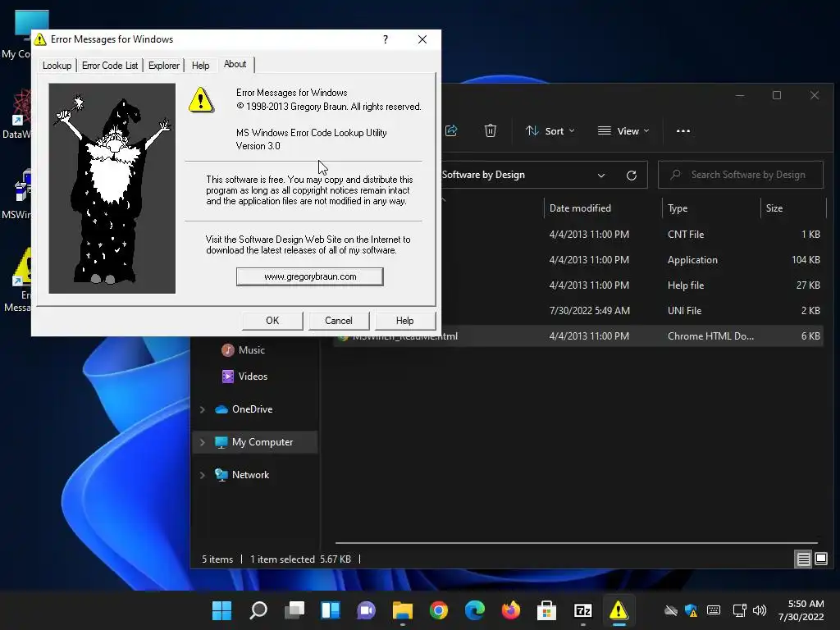Open the Help tab in Error Messages dialog
Screen dimensions: 840x630
pos(200,66)
